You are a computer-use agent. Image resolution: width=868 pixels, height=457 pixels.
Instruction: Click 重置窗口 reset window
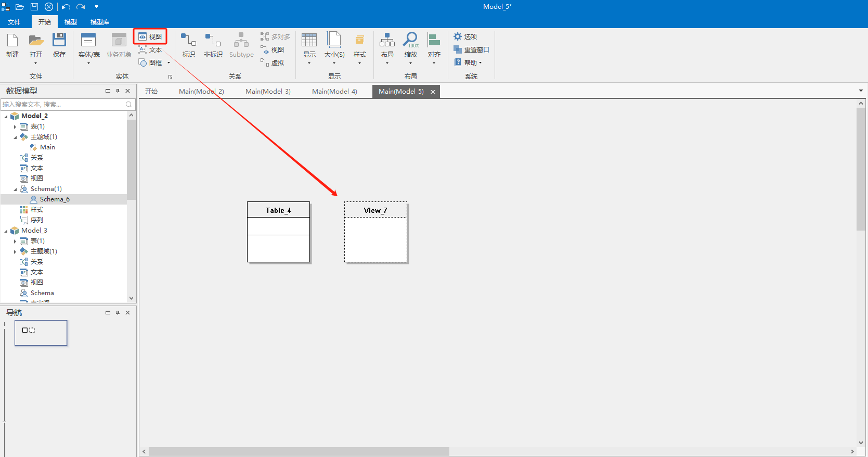pos(471,49)
